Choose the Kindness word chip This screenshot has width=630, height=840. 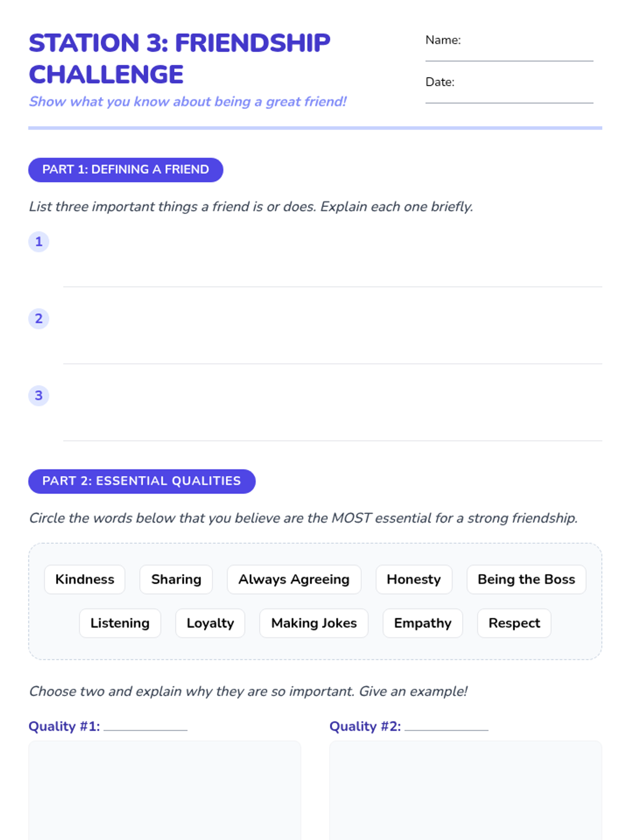pyautogui.click(x=85, y=579)
